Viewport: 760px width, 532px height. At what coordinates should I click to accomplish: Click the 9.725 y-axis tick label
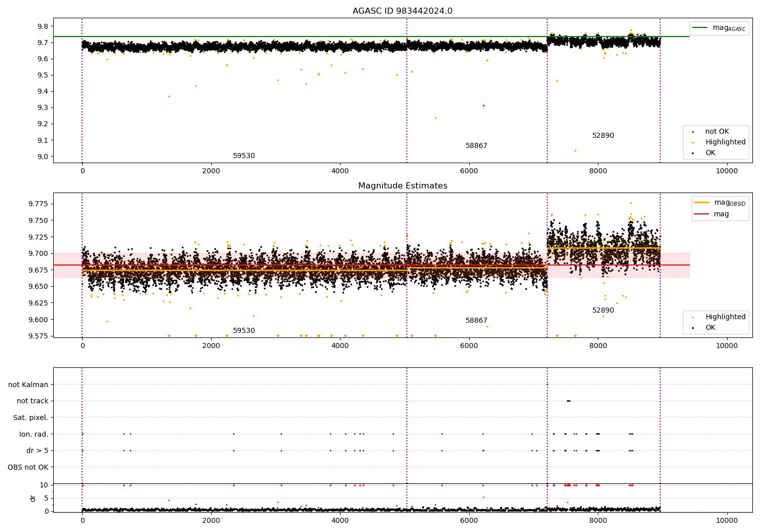39,237
